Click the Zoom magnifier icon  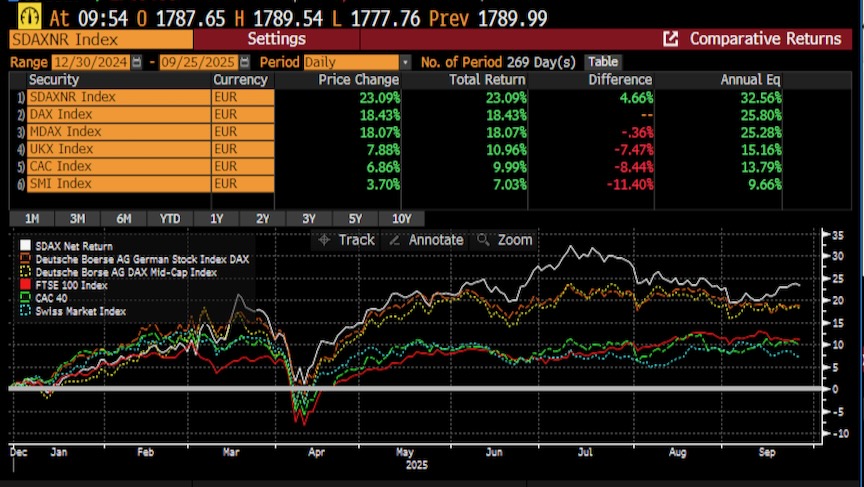(x=483, y=240)
